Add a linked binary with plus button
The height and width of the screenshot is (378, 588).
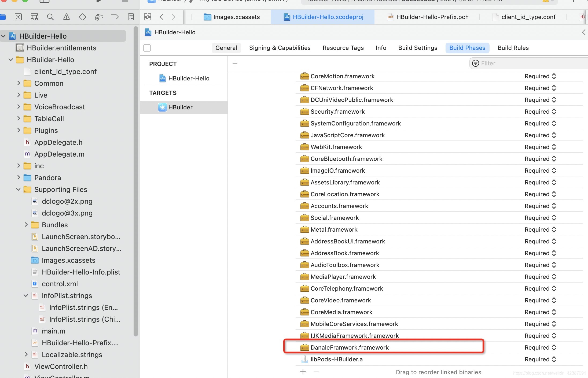pyautogui.click(x=303, y=372)
